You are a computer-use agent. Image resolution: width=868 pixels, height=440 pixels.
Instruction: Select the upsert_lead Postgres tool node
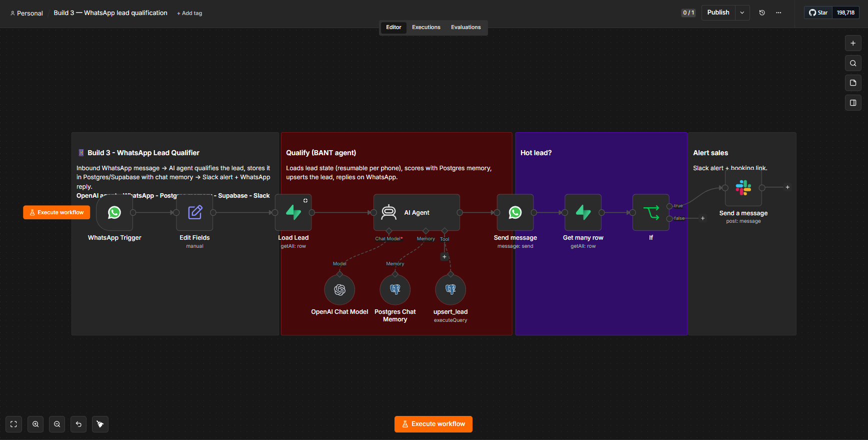click(x=450, y=289)
